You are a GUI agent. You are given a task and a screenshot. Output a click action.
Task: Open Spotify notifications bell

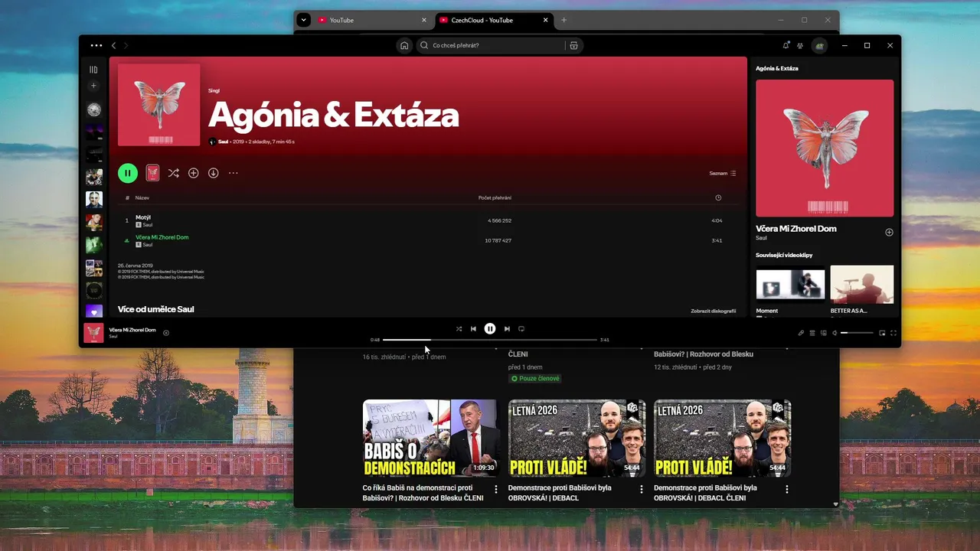[786, 46]
